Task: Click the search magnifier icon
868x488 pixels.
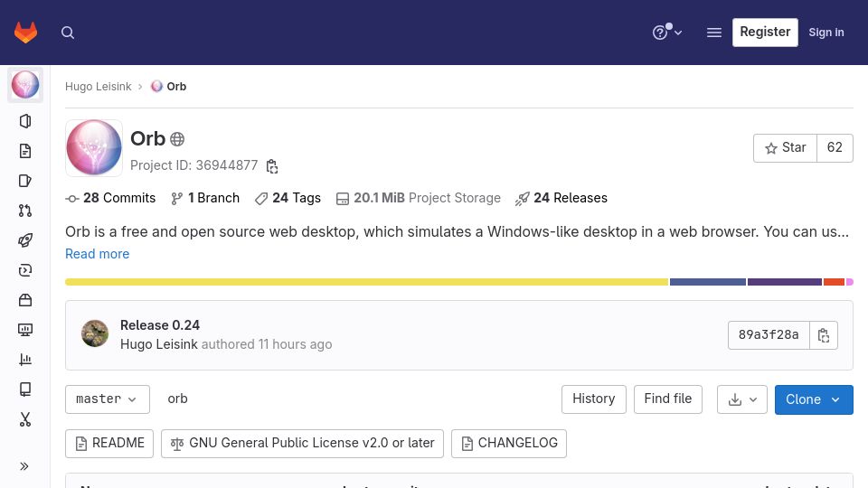Action: click(68, 33)
